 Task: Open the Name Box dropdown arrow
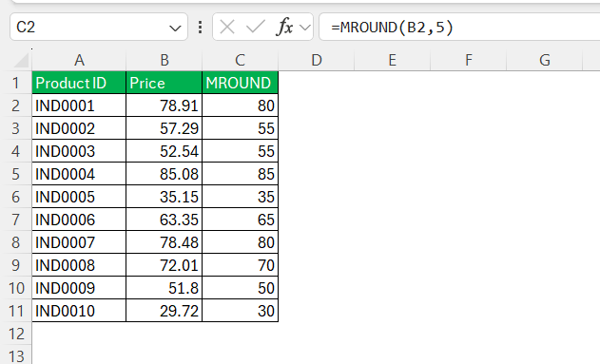[175, 28]
